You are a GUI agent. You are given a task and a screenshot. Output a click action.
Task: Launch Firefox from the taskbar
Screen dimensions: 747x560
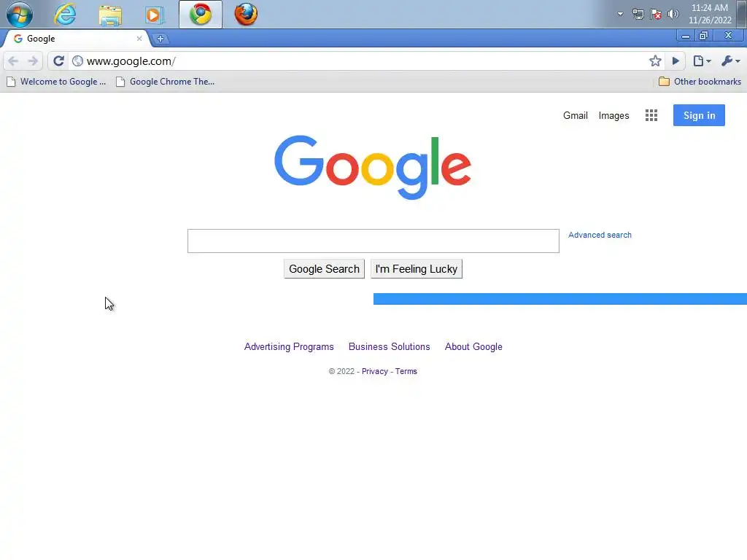246,15
